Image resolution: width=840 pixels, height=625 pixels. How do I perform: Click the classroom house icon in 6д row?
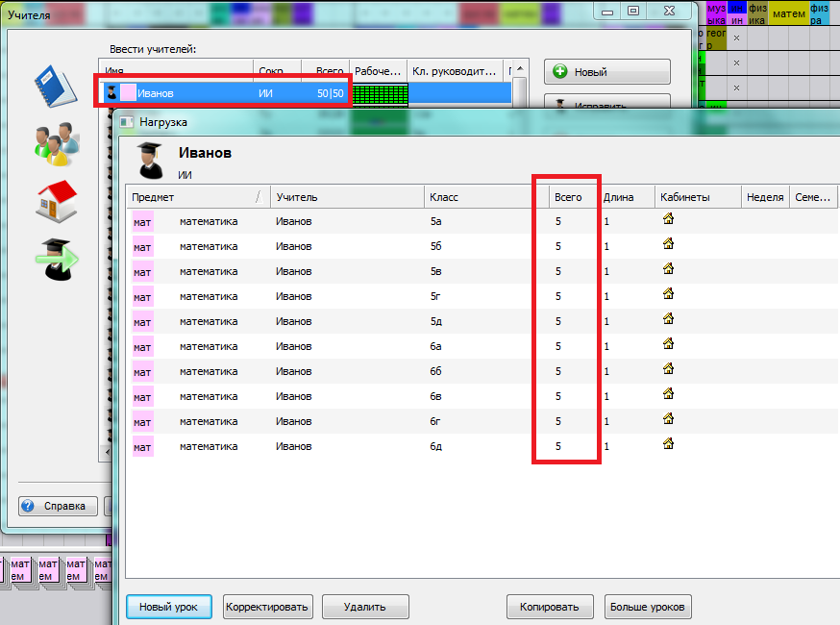click(668, 444)
